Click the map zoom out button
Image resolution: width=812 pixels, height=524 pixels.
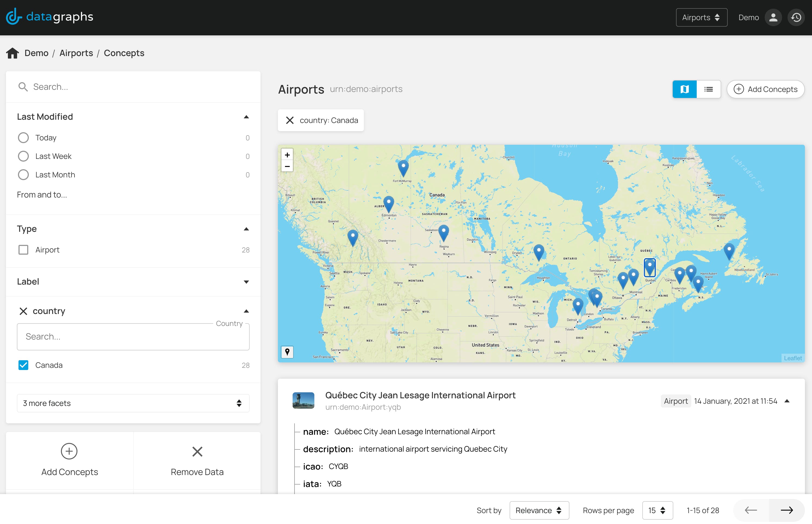pos(287,167)
